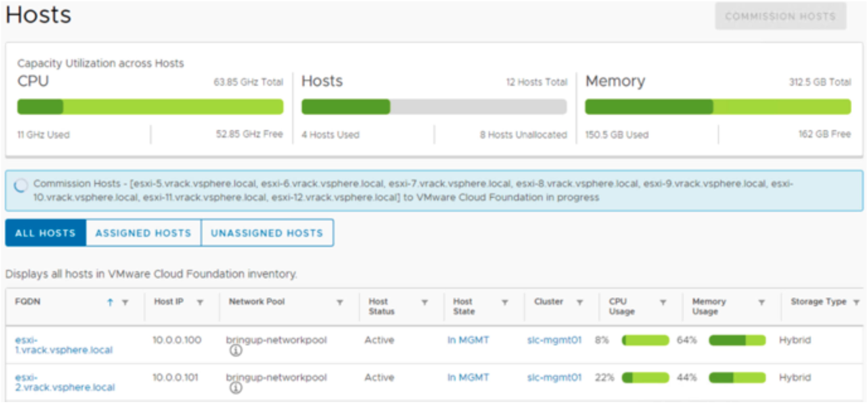Click the Commission Hosts progress spinner
Image resolution: width=868 pixels, height=404 pixels.
21,186
